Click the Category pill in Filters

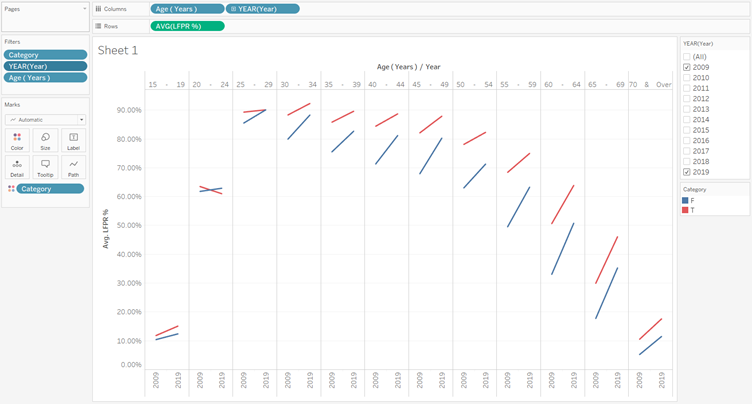pyautogui.click(x=45, y=55)
